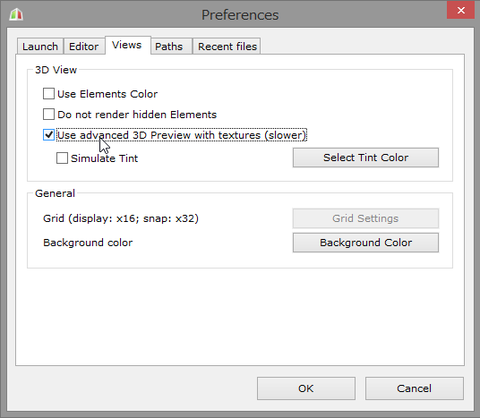Screen dimensions: 480x418
Task: Uncheck Use advanced 3D Preview with textures
Action: (x=49, y=135)
